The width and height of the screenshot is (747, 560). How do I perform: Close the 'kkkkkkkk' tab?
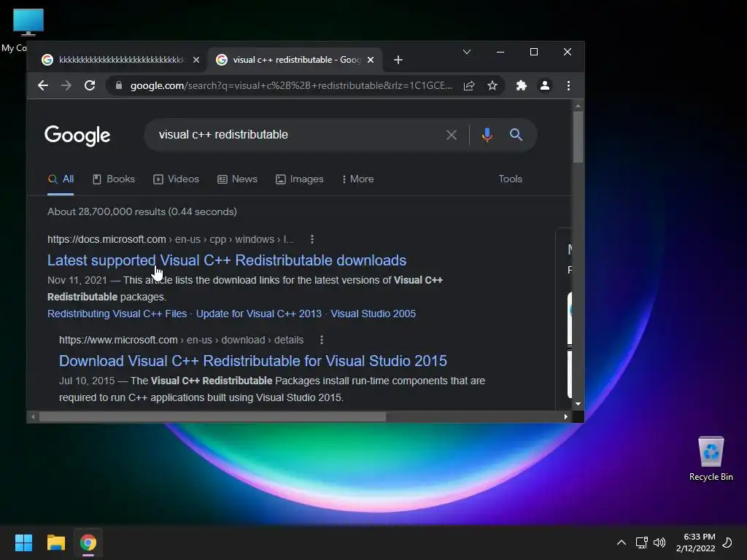(196, 60)
